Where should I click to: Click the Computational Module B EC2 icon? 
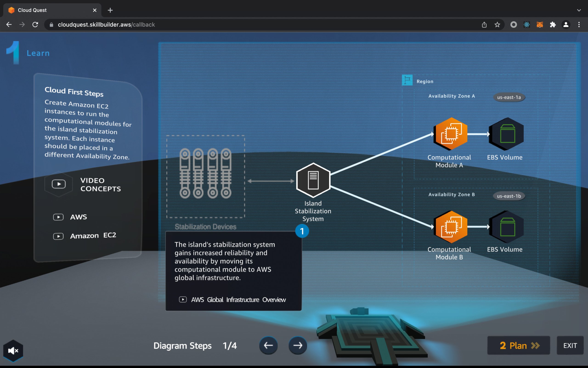451,227
